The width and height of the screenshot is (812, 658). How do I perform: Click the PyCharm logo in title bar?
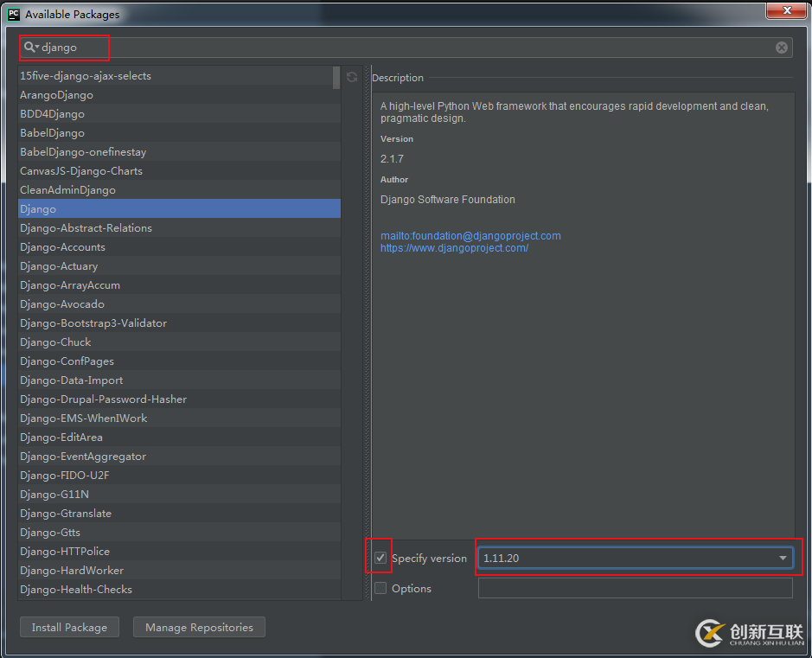point(13,14)
